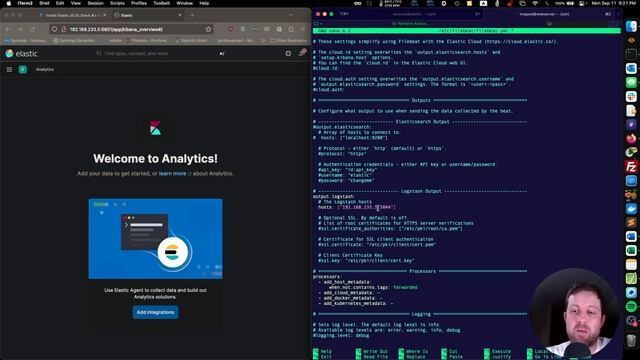Open a new browser tab
Viewport: 640px width, 360px height.
click(192, 15)
